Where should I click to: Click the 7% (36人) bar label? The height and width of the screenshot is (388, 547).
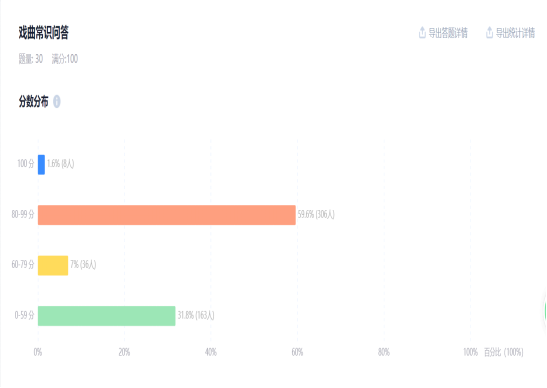[x=83, y=264]
